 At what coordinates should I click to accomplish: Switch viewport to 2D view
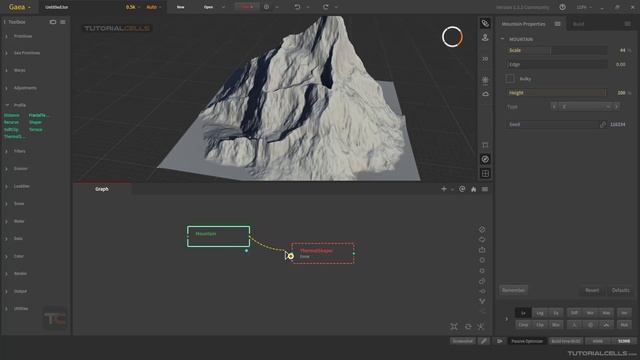click(x=485, y=59)
